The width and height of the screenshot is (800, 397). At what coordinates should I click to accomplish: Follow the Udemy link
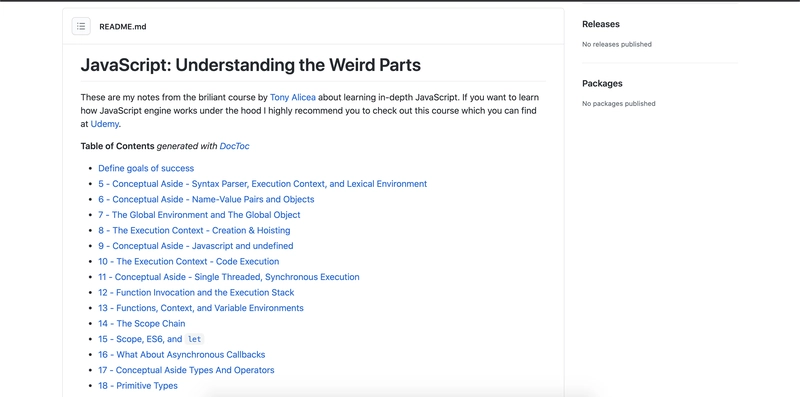click(x=105, y=124)
